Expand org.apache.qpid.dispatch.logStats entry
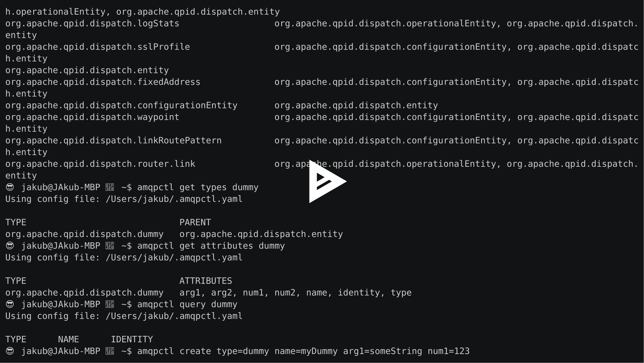The width and height of the screenshot is (644, 363). tap(88, 23)
